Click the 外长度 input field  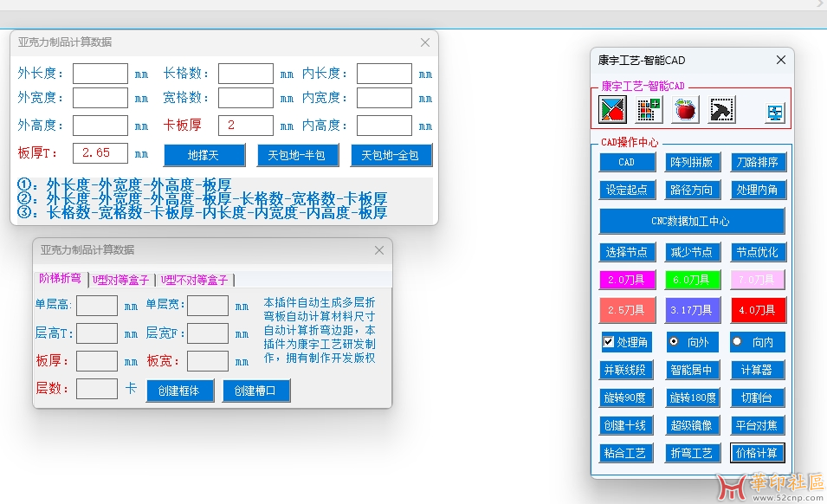point(100,74)
